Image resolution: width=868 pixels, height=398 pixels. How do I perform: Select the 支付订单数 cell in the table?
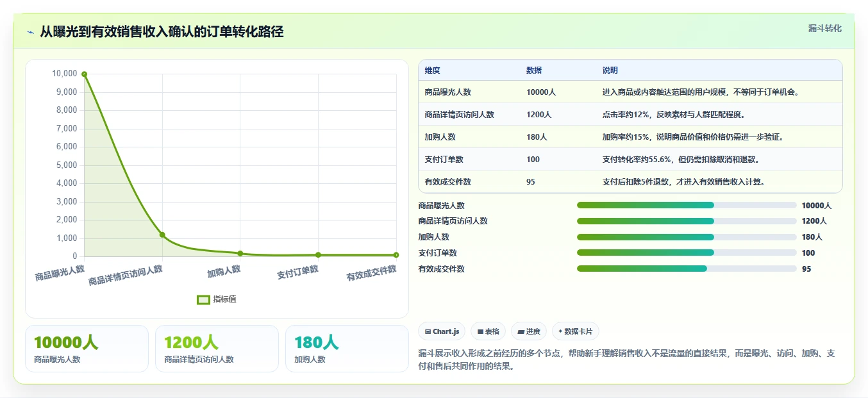click(444, 160)
